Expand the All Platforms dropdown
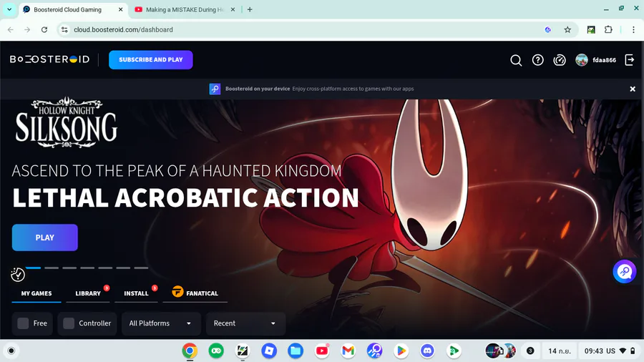Screen dimensions: 644x362 tap(161, 323)
